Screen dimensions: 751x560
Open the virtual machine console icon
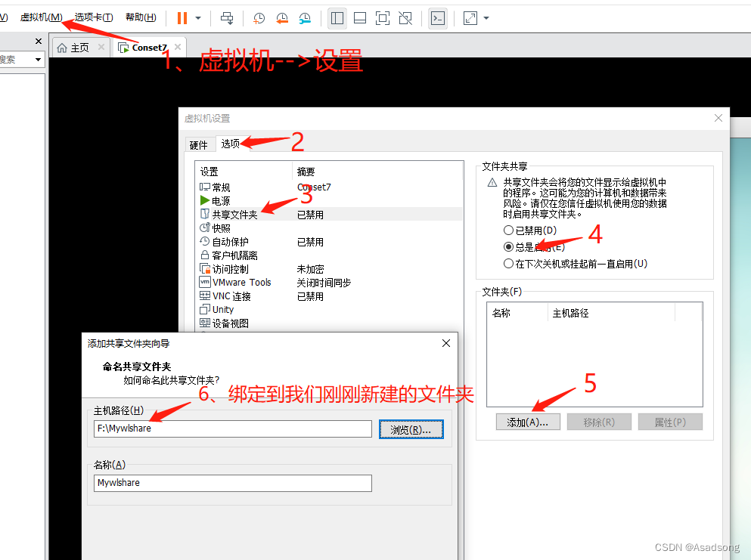click(x=437, y=17)
